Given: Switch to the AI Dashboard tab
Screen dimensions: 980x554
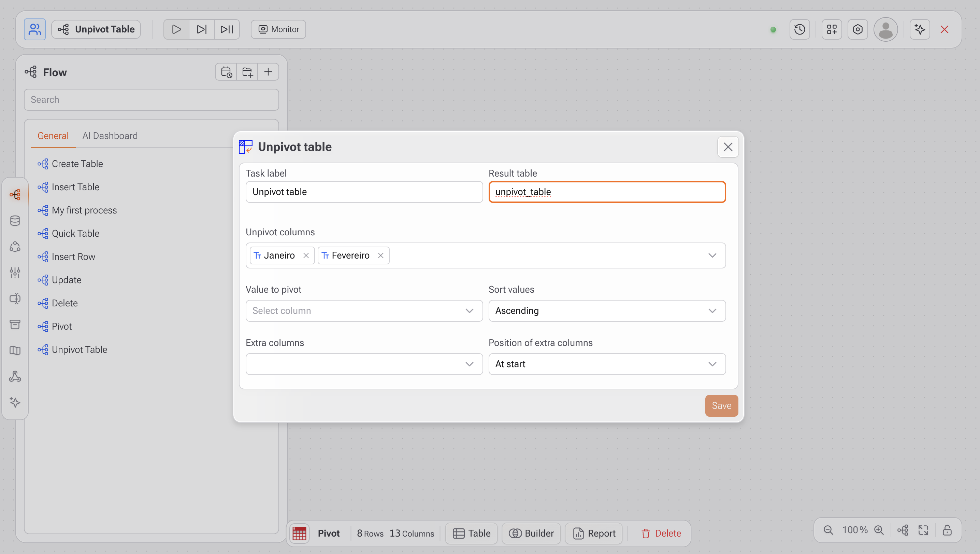Looking at the screenshot, I should point(110,136).
